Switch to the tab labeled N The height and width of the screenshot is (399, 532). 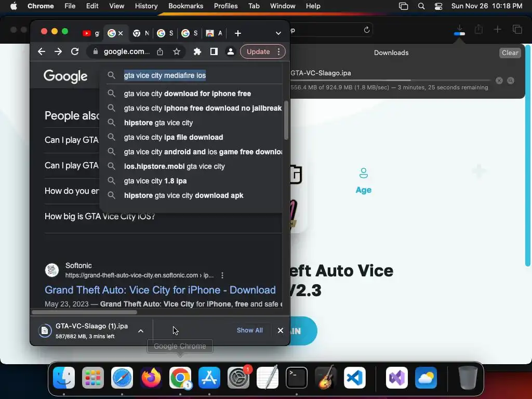click(141, 33)
